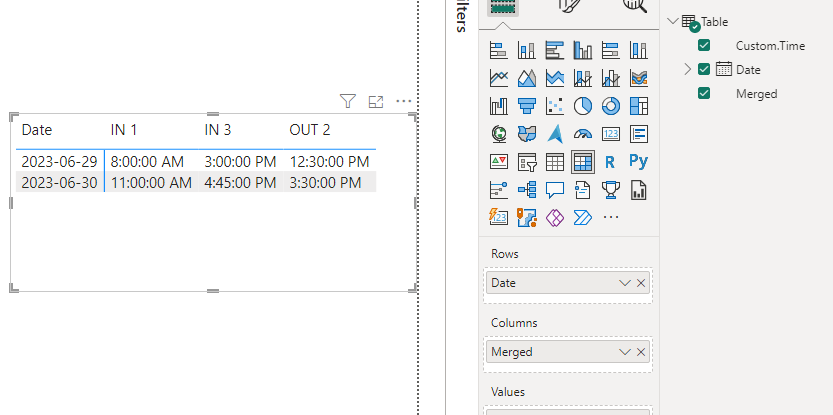Remove the Date field from Rows
833x415 pixels.
[641, 283]
